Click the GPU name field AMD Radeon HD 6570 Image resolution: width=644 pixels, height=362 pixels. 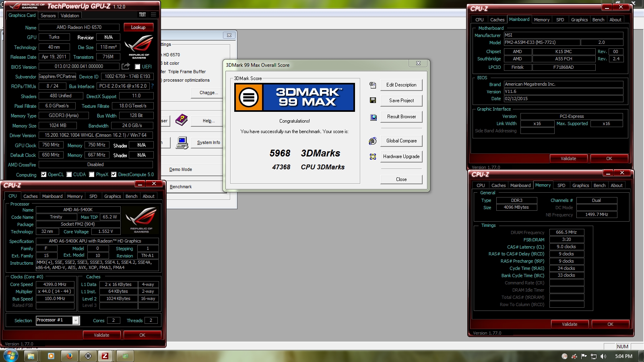click(x=79, y=27)
